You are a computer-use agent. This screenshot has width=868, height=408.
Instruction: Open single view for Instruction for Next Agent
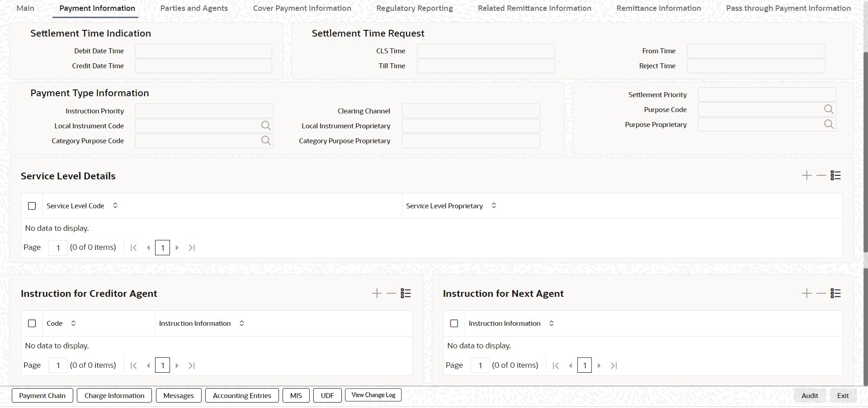(x=835, y=293)
